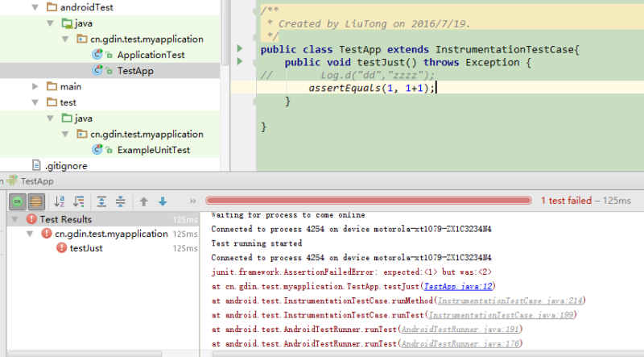Image resolution: width=644 pixels, height=357 pixels.
Task: Select the androidTest folder icon
Action: (x=52, y=7)
